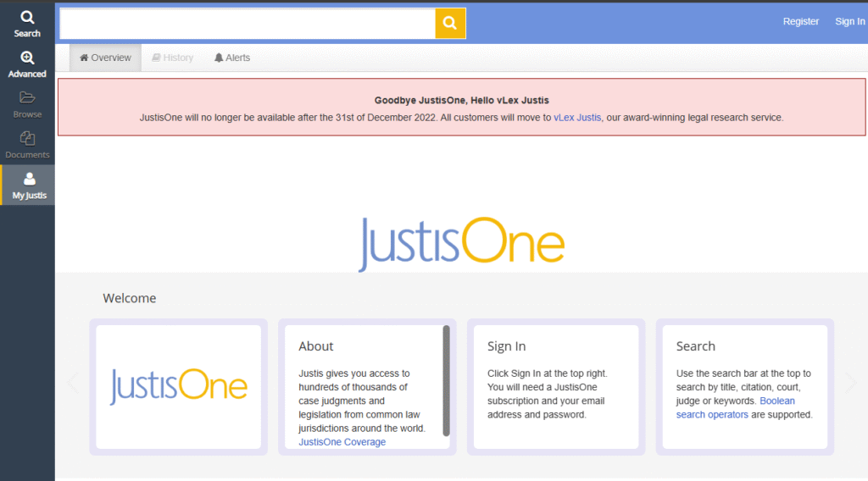Click the yellow magnifier search button
This screenshot has width=868, height=481.
pyautogui.click(x=450, y=23)
